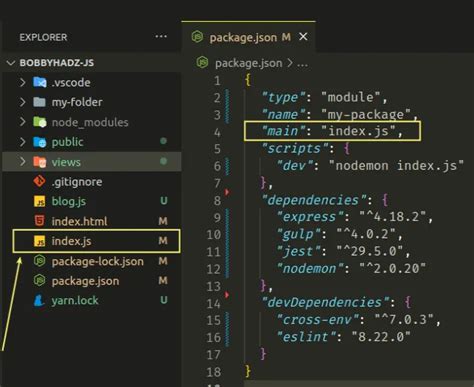The height and width of the screenshot is (387, 474).
Task: Click the "devDependencies" key on line 14
Action: (325, 302)
